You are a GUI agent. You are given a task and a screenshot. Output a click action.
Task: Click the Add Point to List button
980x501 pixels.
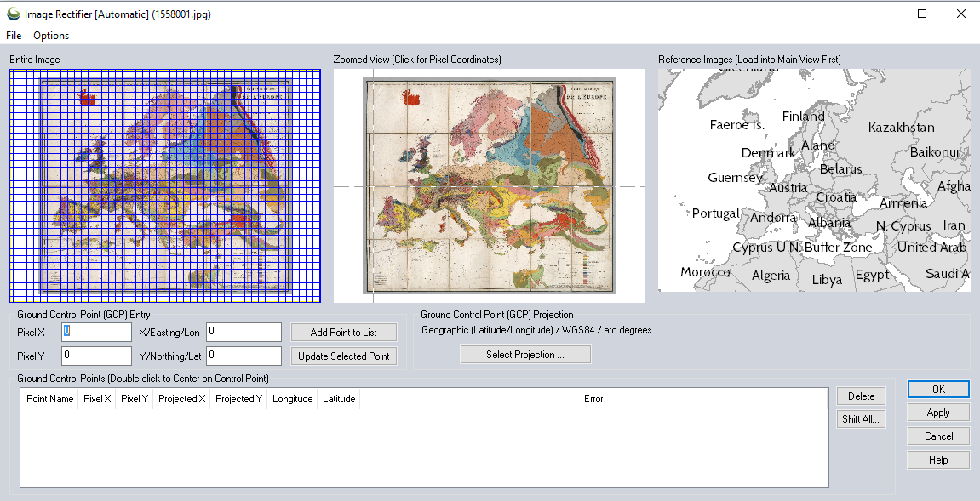coord(343,332)
